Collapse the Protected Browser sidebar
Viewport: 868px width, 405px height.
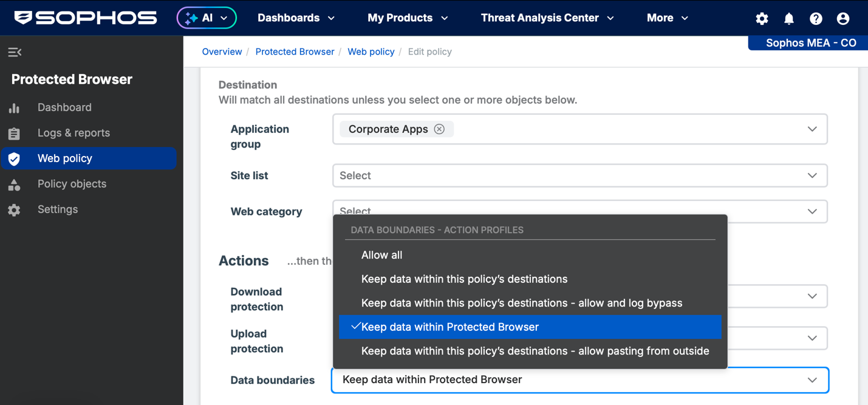15,52
